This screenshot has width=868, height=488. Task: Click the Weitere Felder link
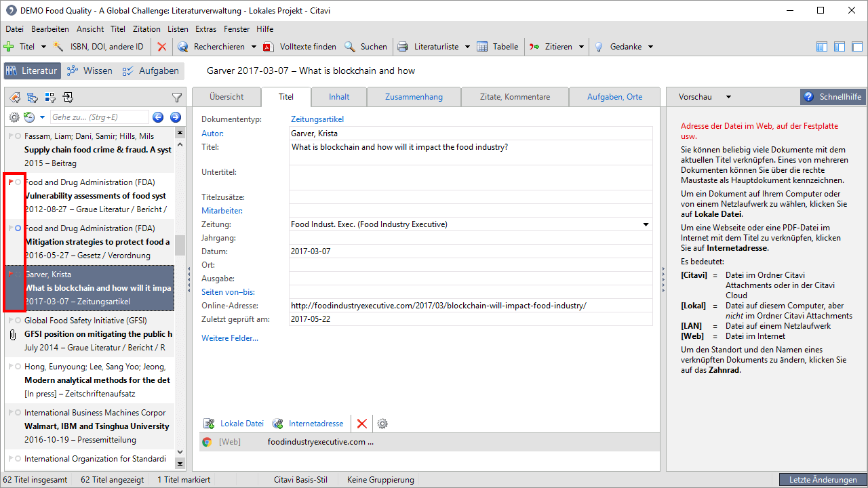(230, 338)
